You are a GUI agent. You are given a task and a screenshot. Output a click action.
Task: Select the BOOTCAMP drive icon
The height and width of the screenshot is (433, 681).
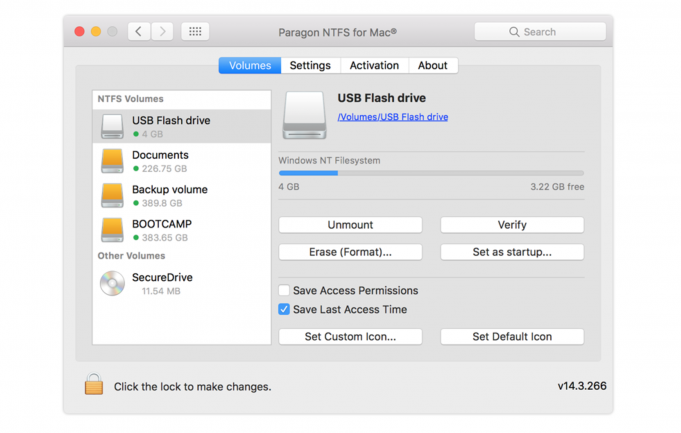coord(112,229)
